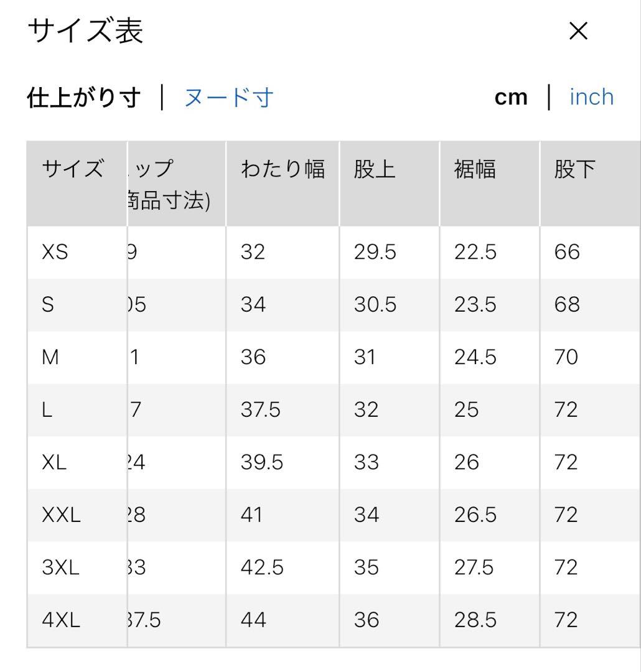This screenshot has width=641, height=672.
Task: Switch to the ヌード寸 tab
Action: pos(228,97)
